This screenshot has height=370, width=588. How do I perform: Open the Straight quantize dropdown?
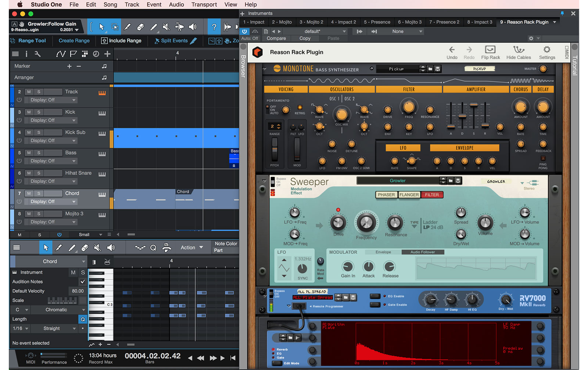pos(54,328)
